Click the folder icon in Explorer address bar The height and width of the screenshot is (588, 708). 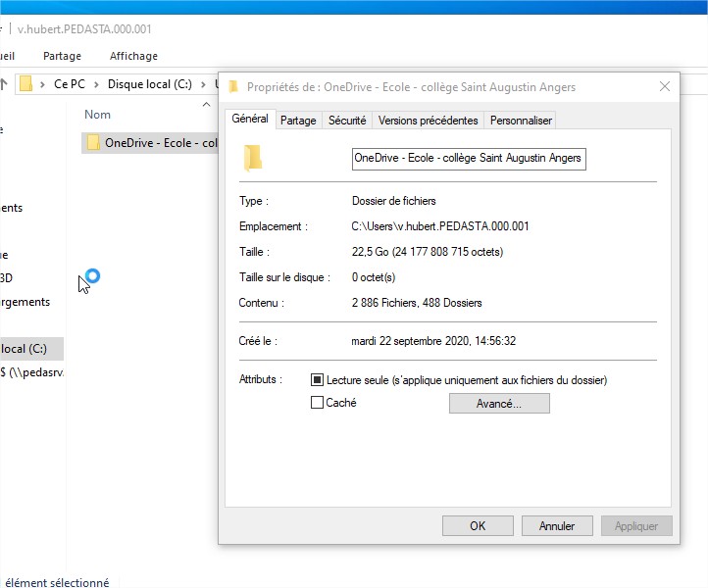pos(26,84)
